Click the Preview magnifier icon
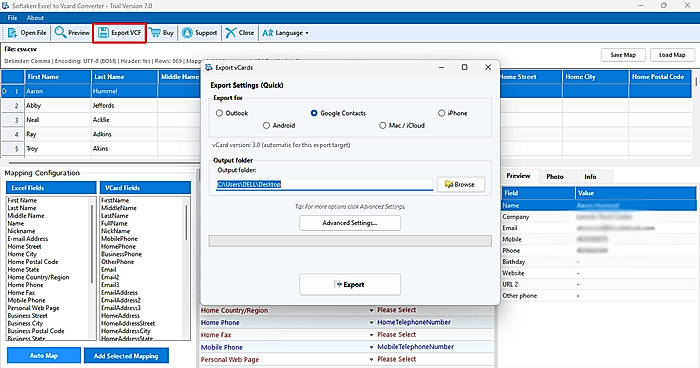This screenshot has height=368, width=700. [60, 32]
